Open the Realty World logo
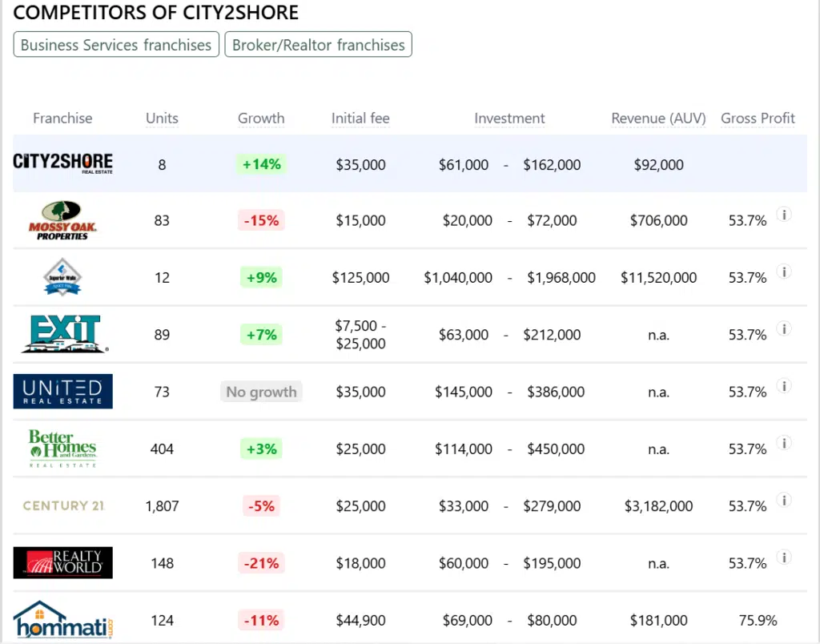Screen dimensions: 820x644 (62, 563)
